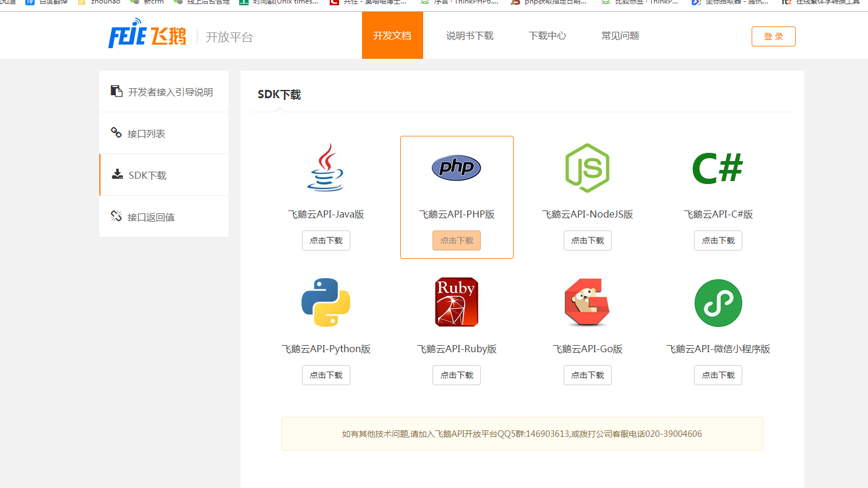Click the SDK下载 page heading
This screenshot has height=488, width=868.
click(x=279, y=95)
